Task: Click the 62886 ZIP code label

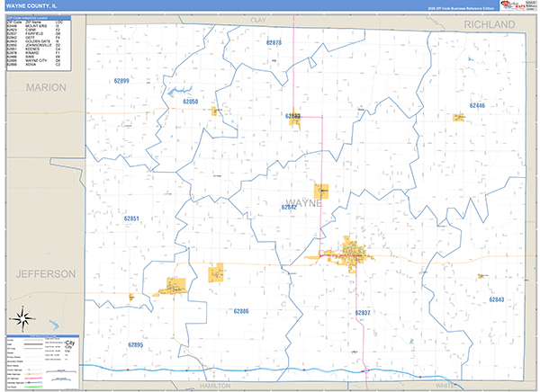Action: [240, 311]
